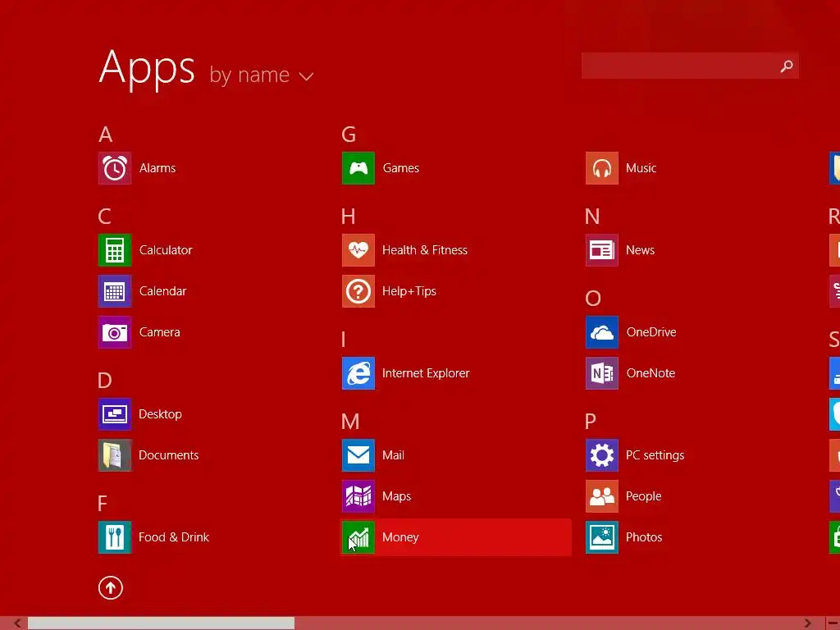Image resolution: width=840 pixels, height=630 pixels.
Task: Open the OneNote app icon
Action: 602,373
